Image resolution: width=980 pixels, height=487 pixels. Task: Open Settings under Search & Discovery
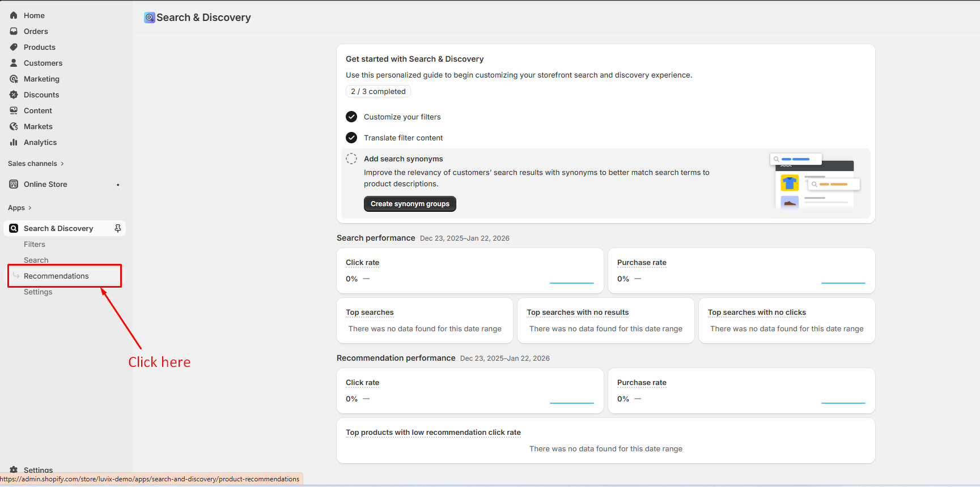point(38,292)
